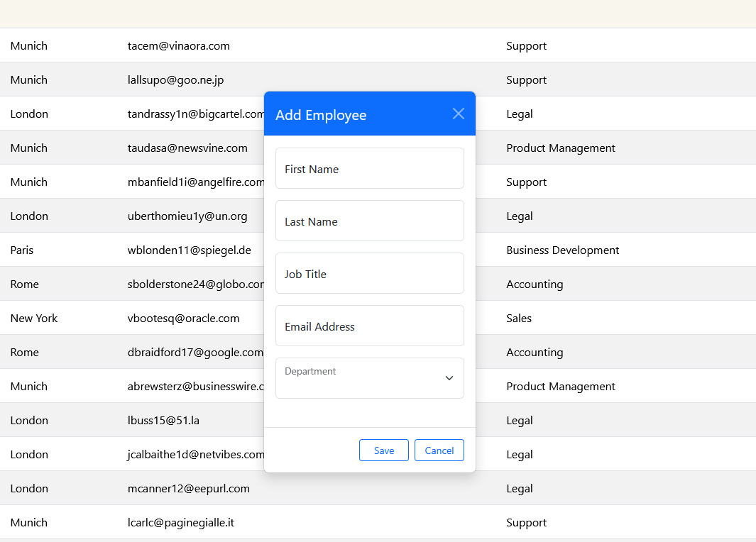Close the Add Employee dialog with X
The image size is (756, 542).
[459, 114]
